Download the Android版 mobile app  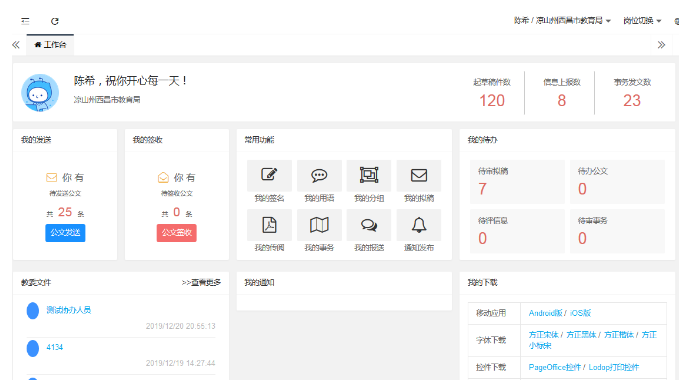click(x=545, y=313)
